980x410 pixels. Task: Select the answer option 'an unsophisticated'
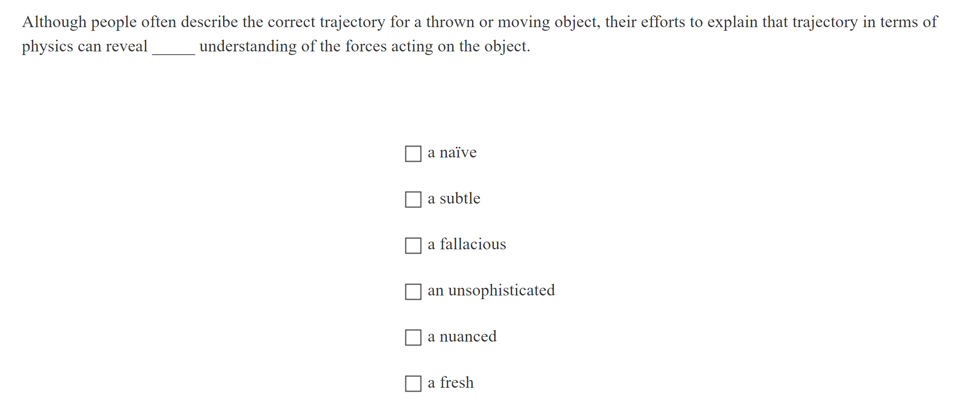[x=491, y=291]
